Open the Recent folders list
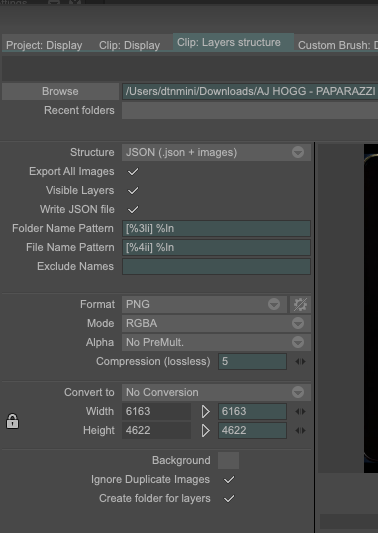 (250, 110)
